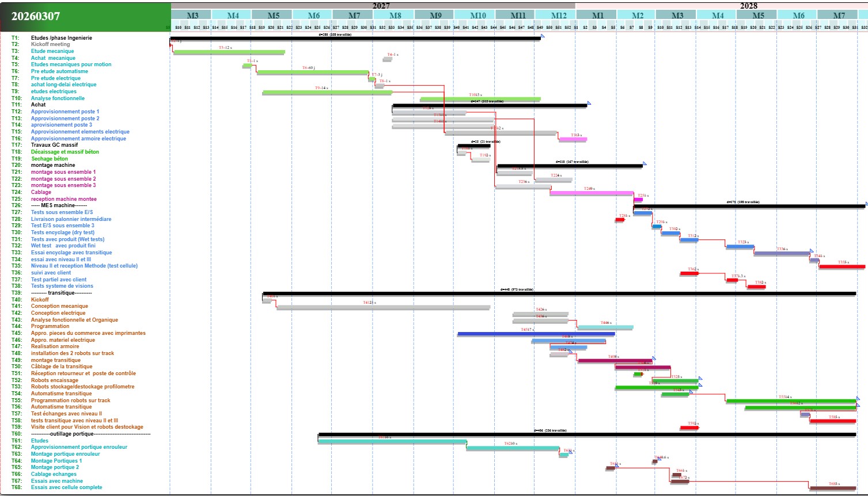Select the outillage portique section row
Image resolution: width=868 pixels, height=496 pixels.
[x=90, y=434]
